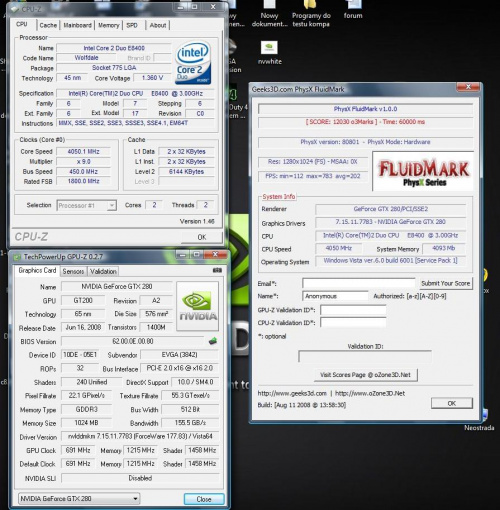This screenshot has height=510, width=500.
Task: Select the forum desktop icon
Action: pyautogui.click(x=353, y=10)
